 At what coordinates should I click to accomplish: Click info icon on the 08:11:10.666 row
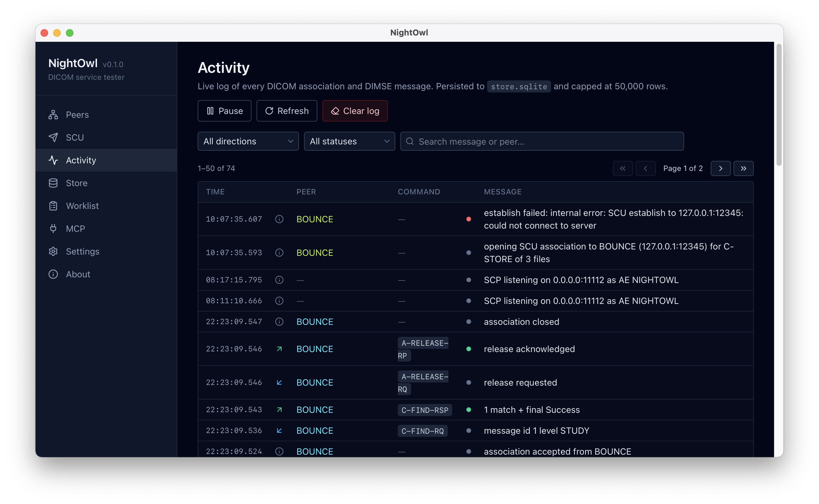pos(279,301)
